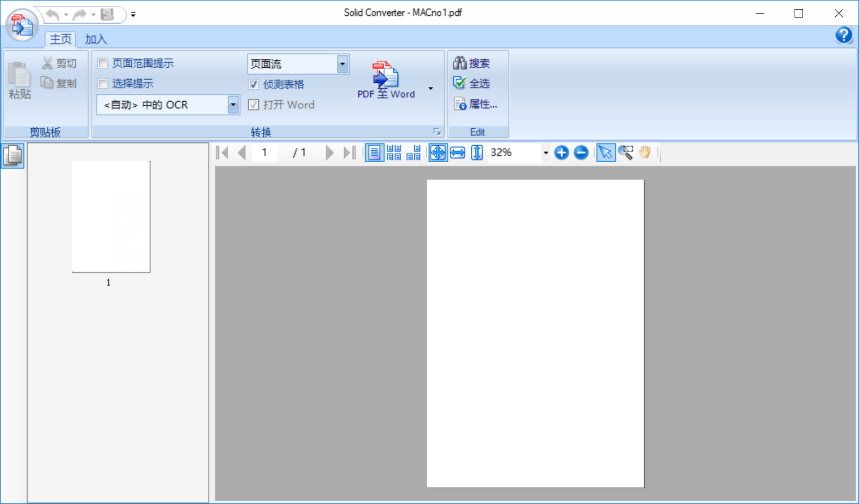Toggle the 打开 Word checkbox

[x=254, y=105]
